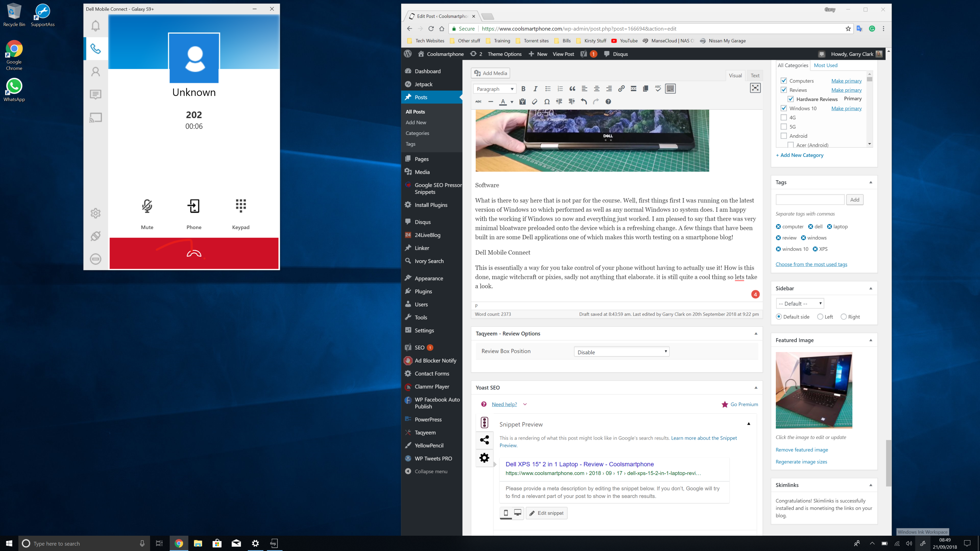Click the Add Media button
Viewport: 980px width, 551px height.
(x=491, y=73)
